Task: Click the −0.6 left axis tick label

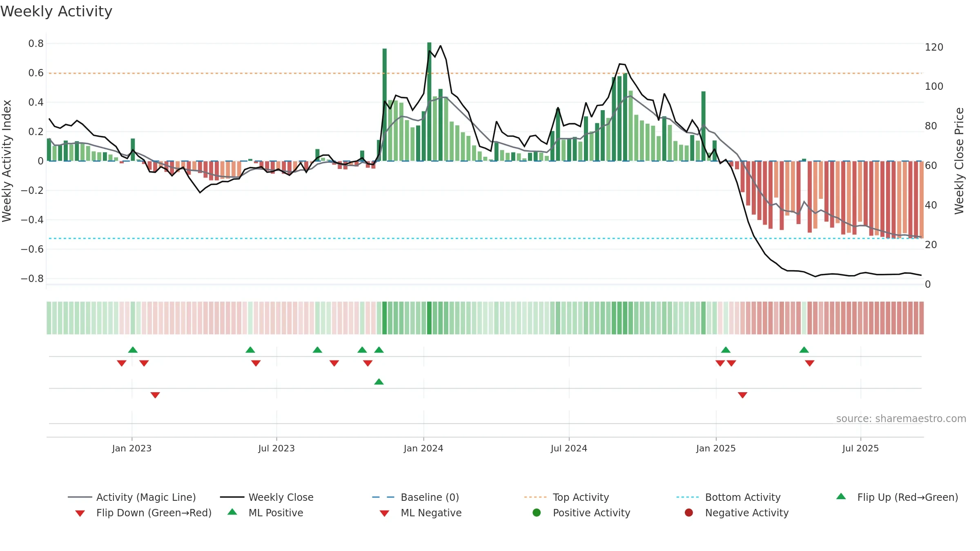Action: tap(32, 249)
